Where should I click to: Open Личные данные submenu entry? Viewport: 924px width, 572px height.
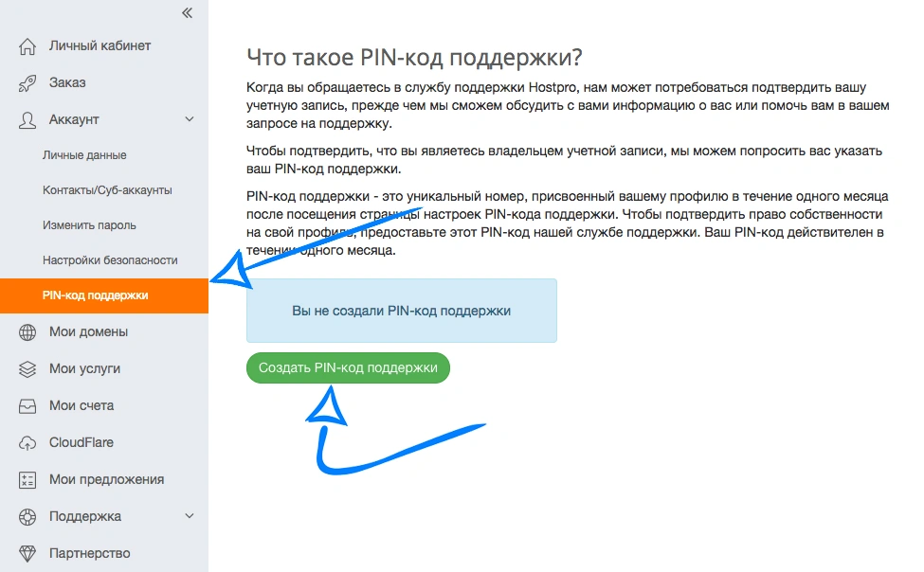pos(84,155)
